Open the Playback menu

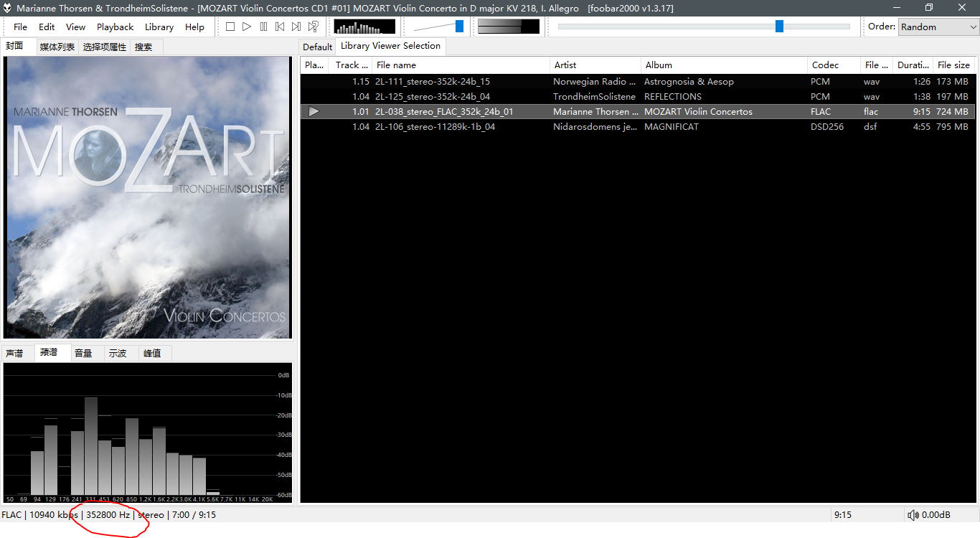(115, 27)
